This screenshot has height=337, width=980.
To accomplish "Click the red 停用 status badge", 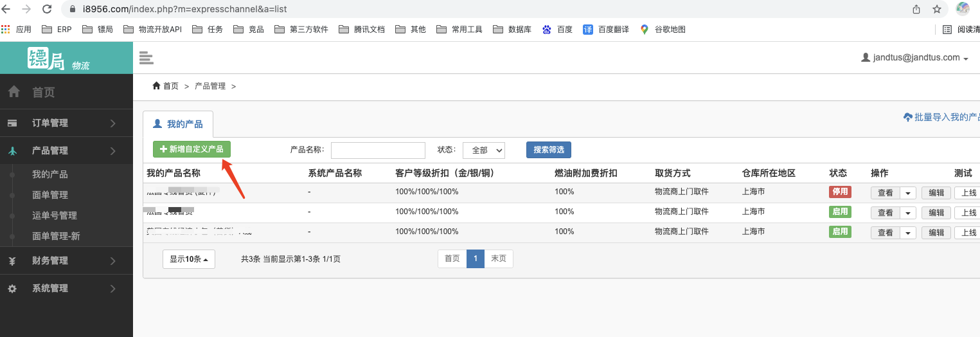I will (x=840, y=192).
